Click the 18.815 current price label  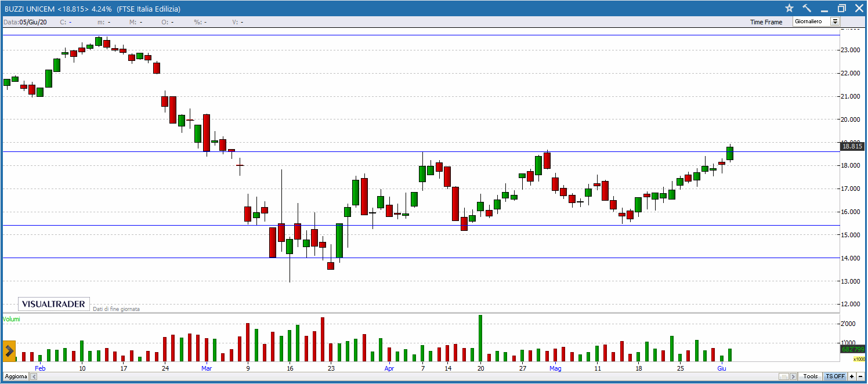(852, 146)
